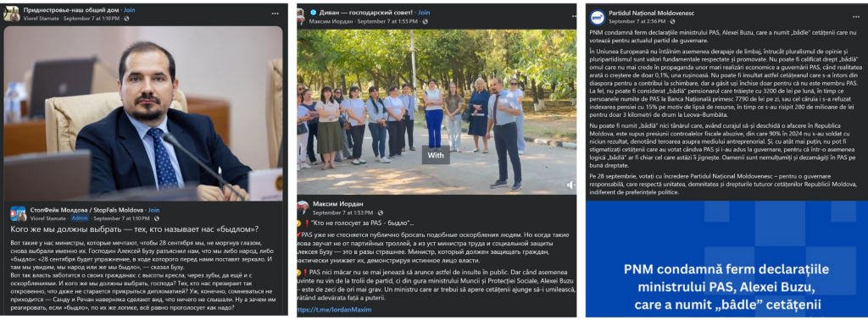Toggle the video sound speaker icon

[x=570, y=185]
